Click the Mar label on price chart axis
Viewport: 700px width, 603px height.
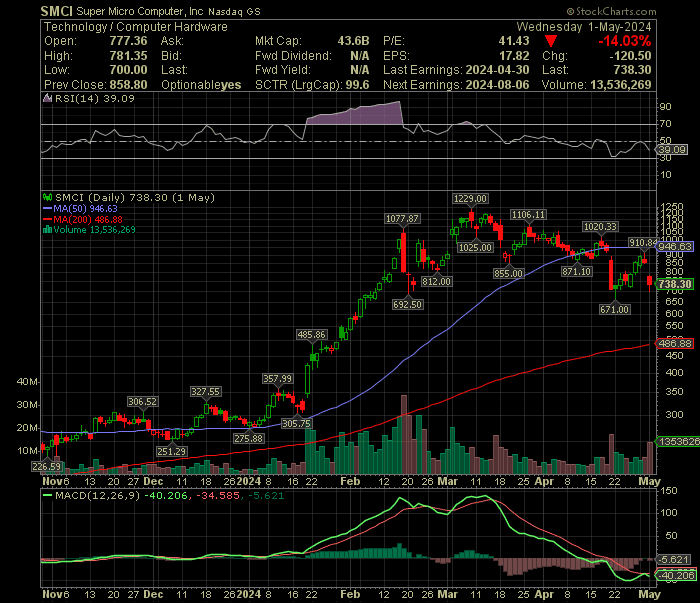tap(447, 481)
